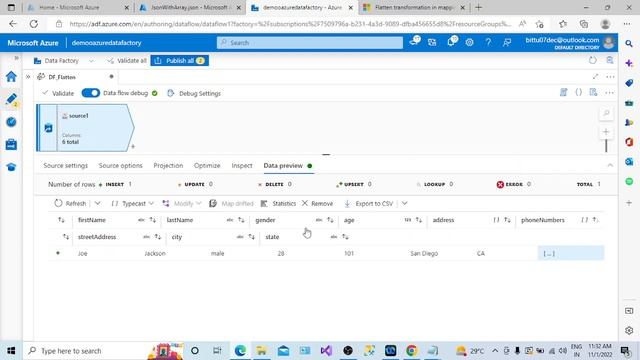This screenshot has width=640, height=360.
Task: Open Chrome from the taskbar
Action: coord(411,351)
